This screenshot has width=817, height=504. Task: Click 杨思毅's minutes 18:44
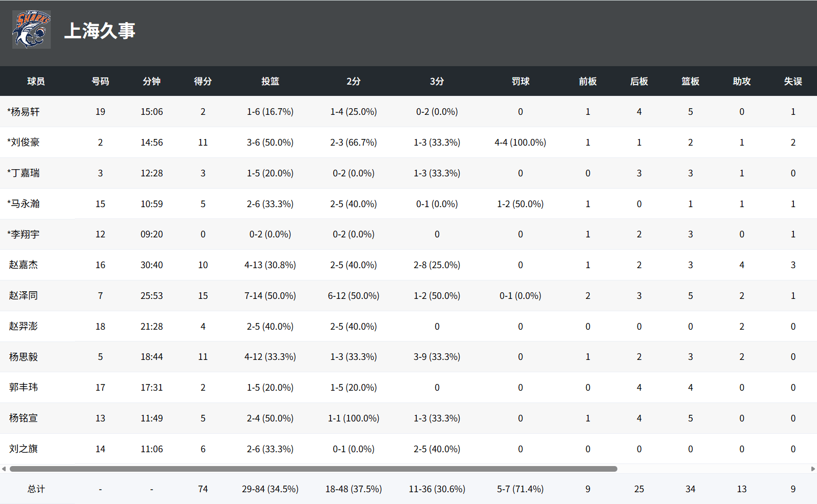tap(151, 357)
